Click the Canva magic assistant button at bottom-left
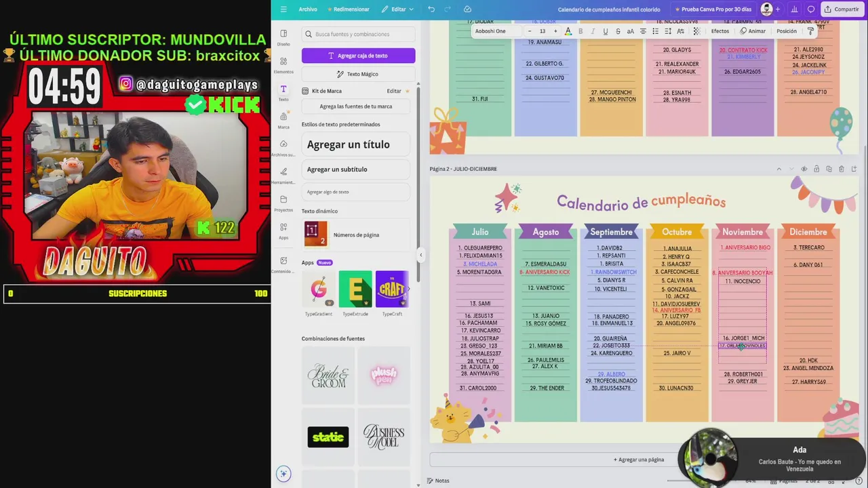The height and width of the screenshot is (488, 868). pos(283,473)
